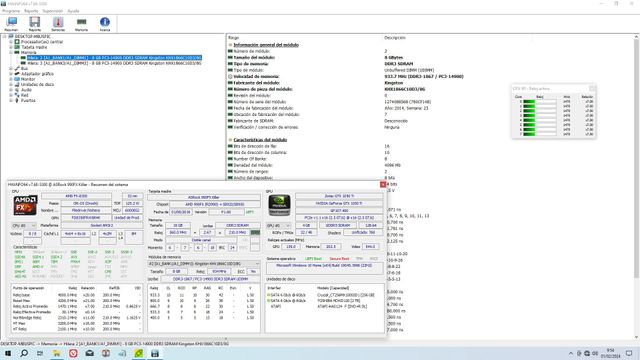
Task: Expand the Puertos tree node
Action: click(11, 100)
